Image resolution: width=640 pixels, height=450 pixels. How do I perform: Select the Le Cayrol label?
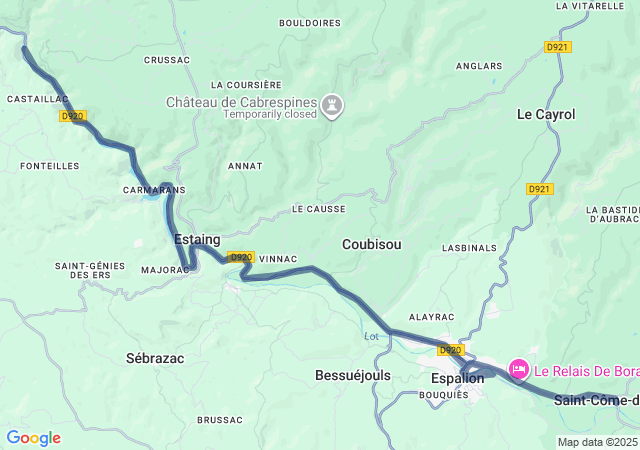[x=546, y=114]
